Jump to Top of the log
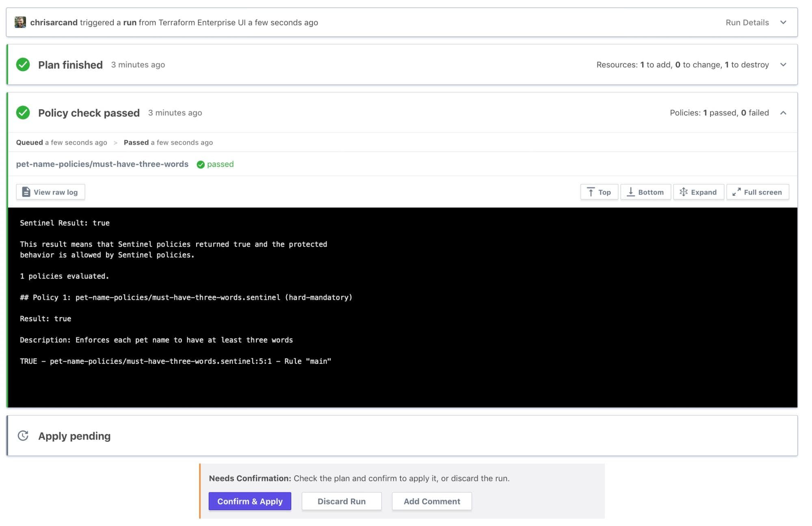This screenshot has width=812, height=526. pos(599,192)
